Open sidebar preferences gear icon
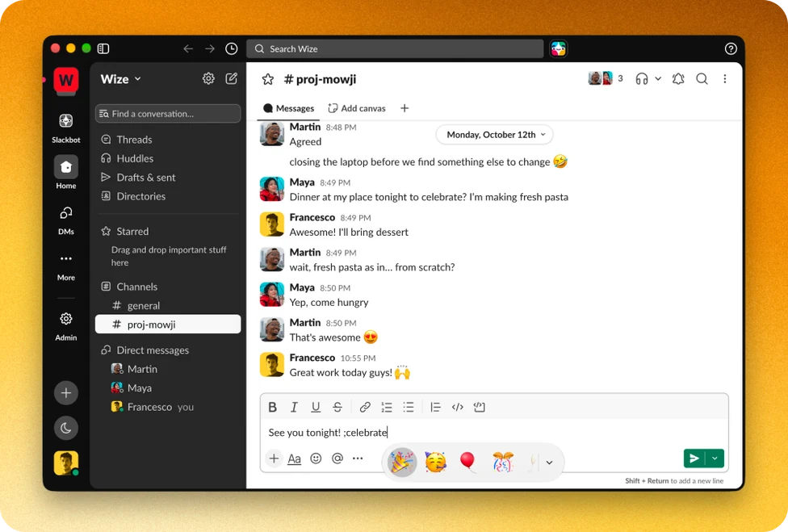788x532 pixels. click(208, 78)
